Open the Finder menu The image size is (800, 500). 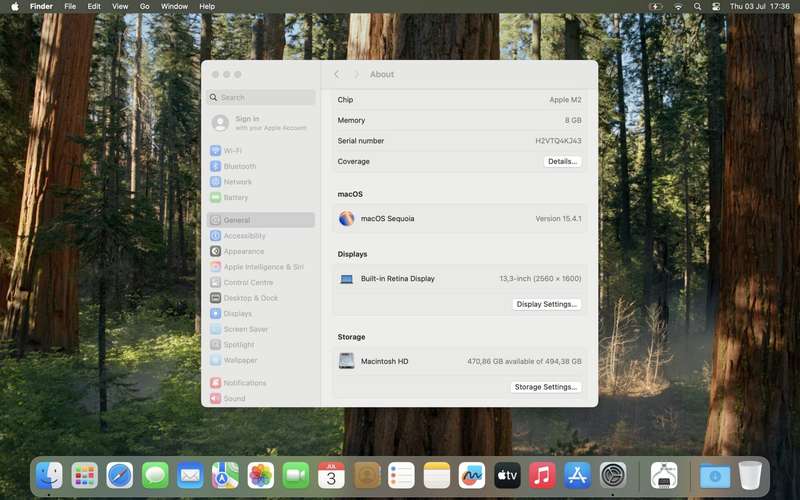pyautogui.click(x=41, y=7)
